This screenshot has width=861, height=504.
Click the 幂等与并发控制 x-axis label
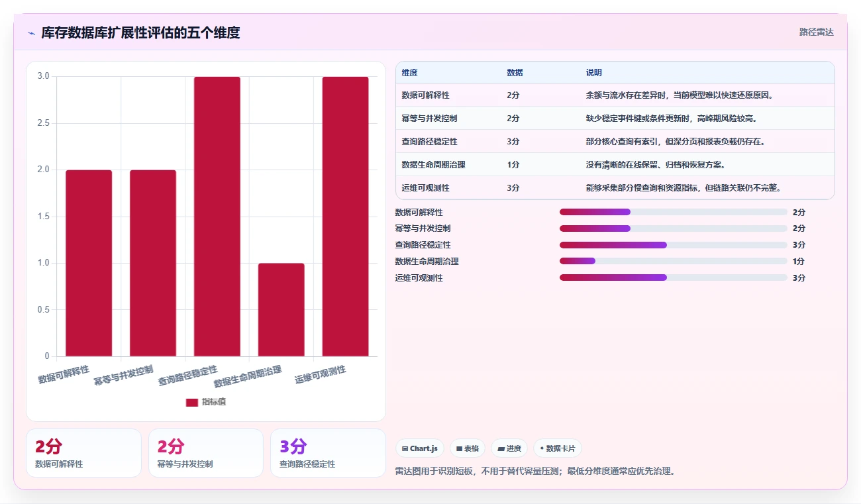(124, 376)
